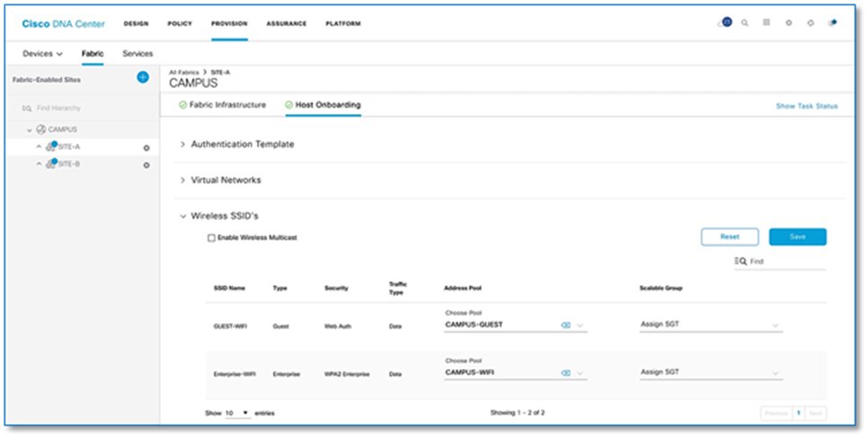The image size is (868, 438).
Task: Click the CAMPUS fabric domain icon
Action: pyautogui.click(x=41, y=129)
